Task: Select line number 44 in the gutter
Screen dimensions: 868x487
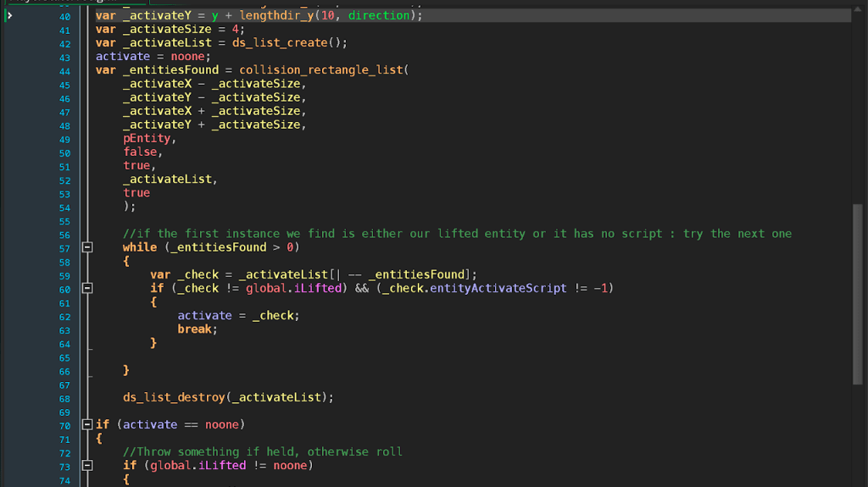Action: (65, 71)
